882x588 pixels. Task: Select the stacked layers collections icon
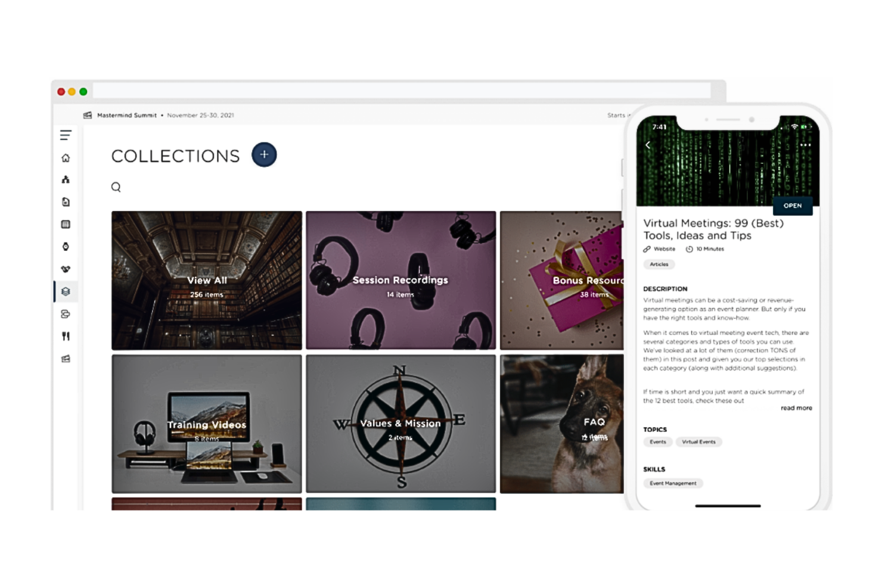66,291
